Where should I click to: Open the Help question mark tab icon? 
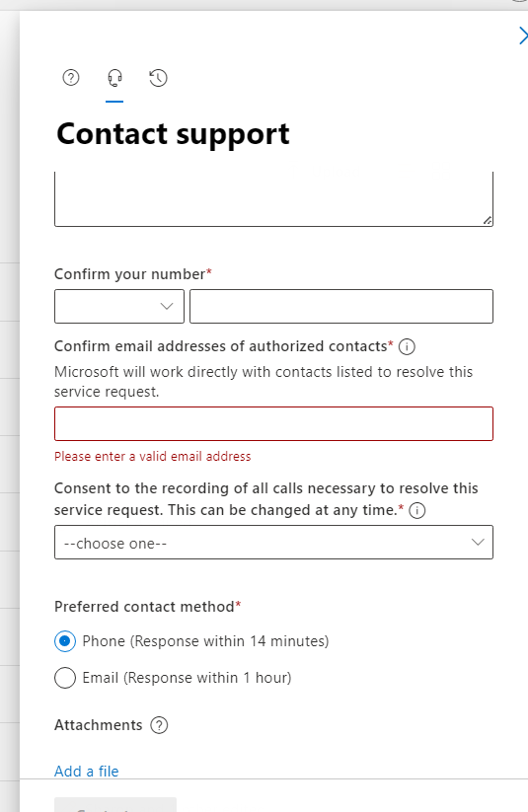tap(71, 78)
